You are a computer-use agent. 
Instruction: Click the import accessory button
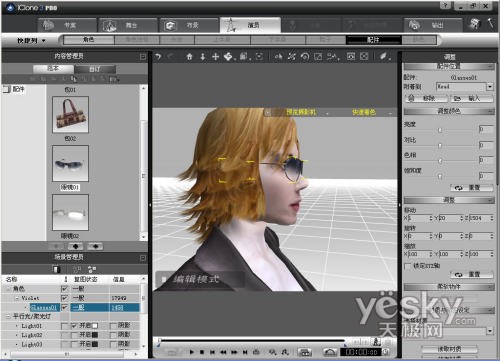[472, 98]
